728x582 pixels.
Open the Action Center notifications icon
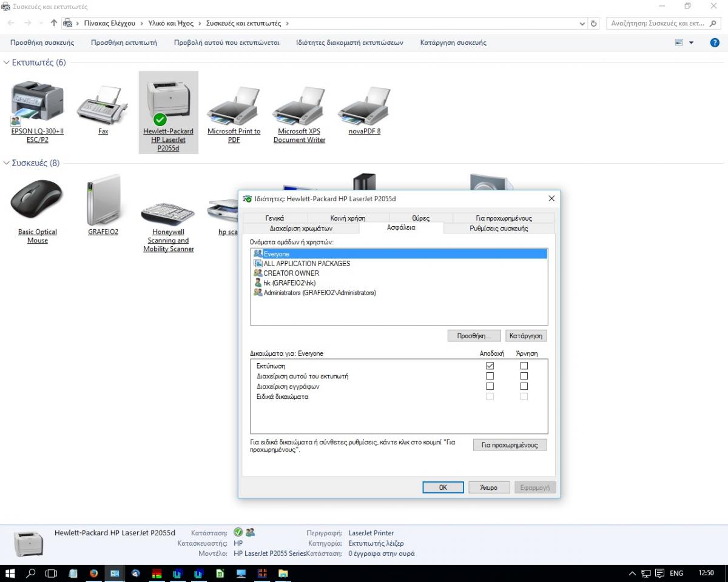click(x=659, y=573)
